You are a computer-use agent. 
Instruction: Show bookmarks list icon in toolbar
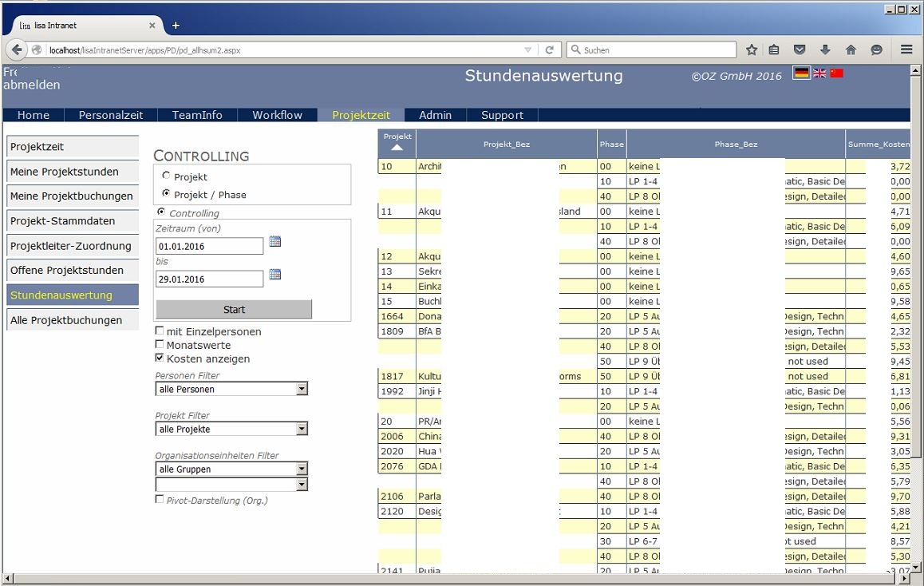(774, 50)
